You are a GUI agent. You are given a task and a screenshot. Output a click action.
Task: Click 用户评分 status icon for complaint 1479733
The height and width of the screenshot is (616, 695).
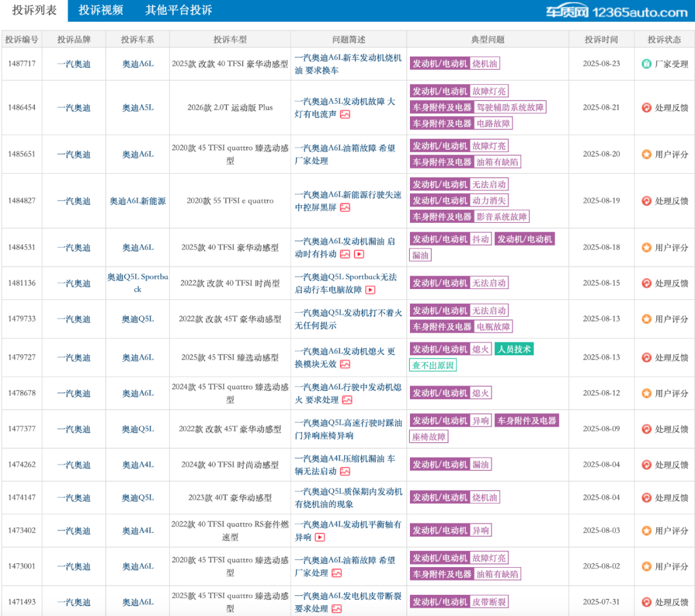point(646,319)
